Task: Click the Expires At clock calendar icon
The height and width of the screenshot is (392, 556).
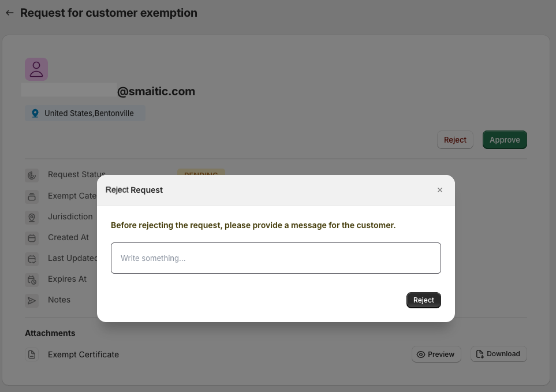Action: pos(32,280)
